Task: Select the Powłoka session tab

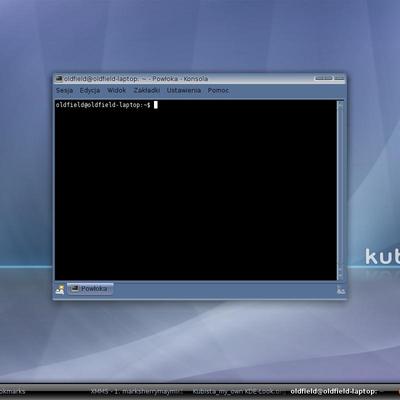Action: [x=90, y=289]
